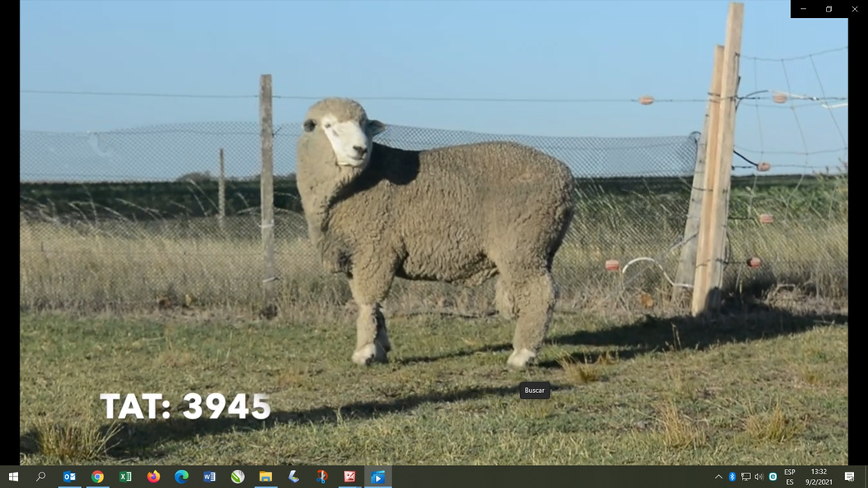Open Firefox from the taskbar
Screen dimensions: 868x488
point(154,477)
